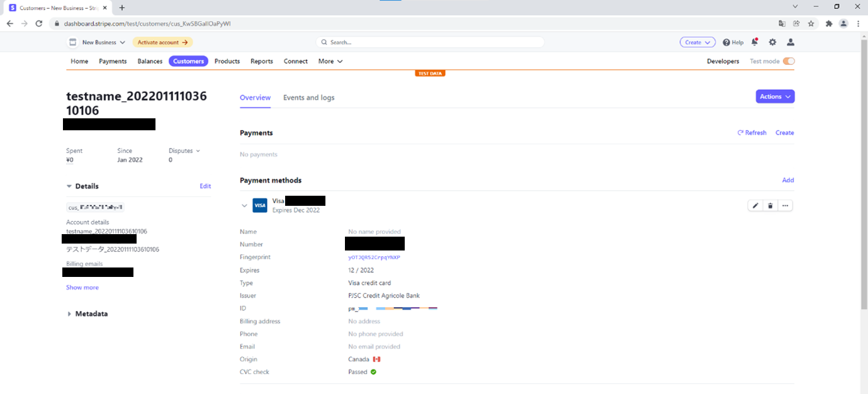Viewport: 868px width, 394px height.
Task: Open the New Business account dropdown
Action: pyautogui.click(x=98, y=42)
